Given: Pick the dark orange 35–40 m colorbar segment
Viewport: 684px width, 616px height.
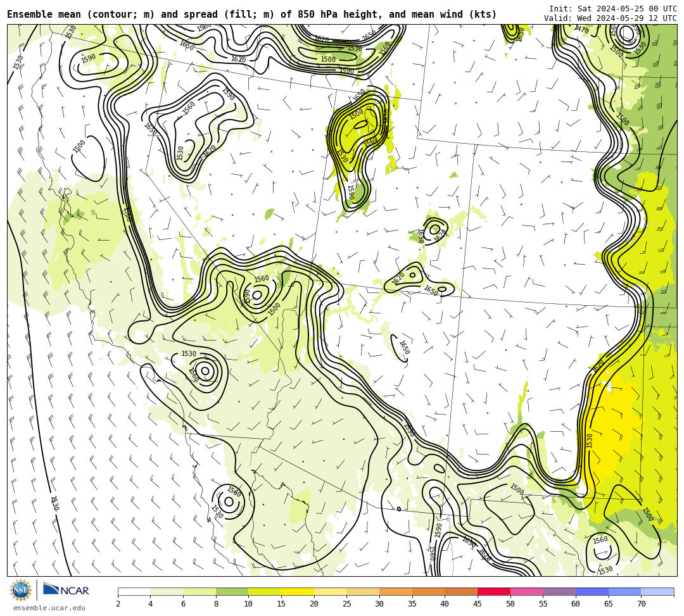Looking at the screenshot, I should (428, 591).
